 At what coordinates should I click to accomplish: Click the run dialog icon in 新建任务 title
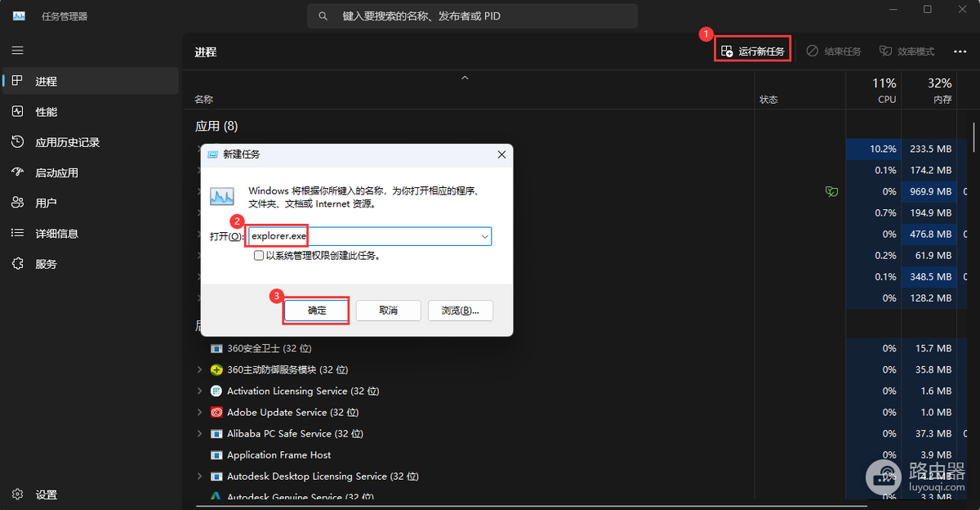(x=212, y=154)
